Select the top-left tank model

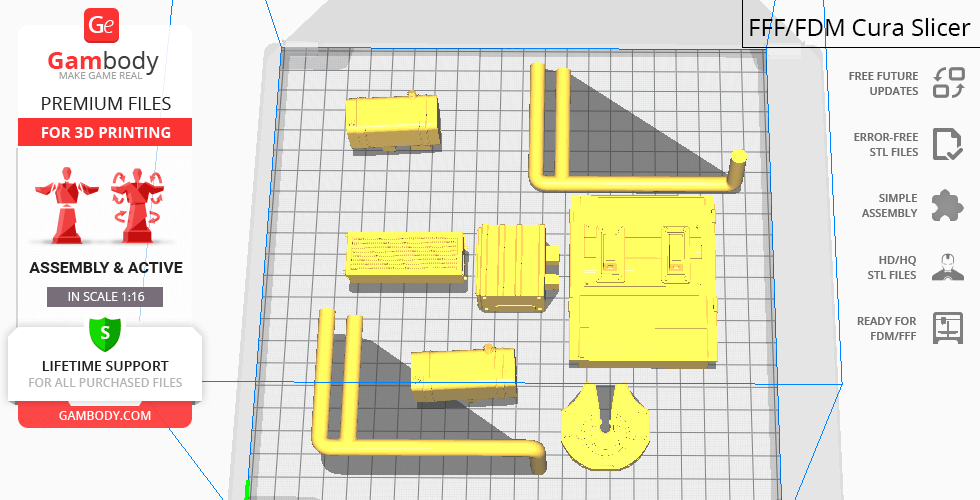point(393,122)
